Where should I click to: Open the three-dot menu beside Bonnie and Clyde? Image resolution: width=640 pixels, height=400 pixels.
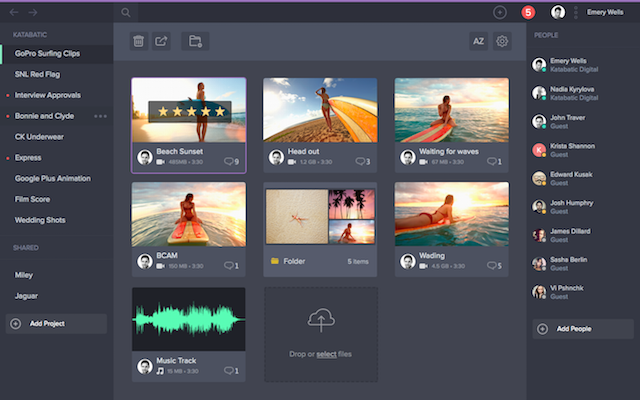pos(100,116)
